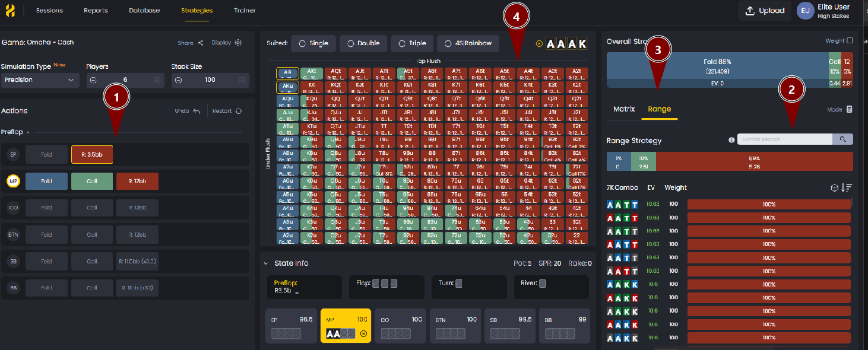Image resolution: width=868 pixels, height=350 pixels.
Task: Switch to the Matrix tab
Action: click(x=623, y=109)
